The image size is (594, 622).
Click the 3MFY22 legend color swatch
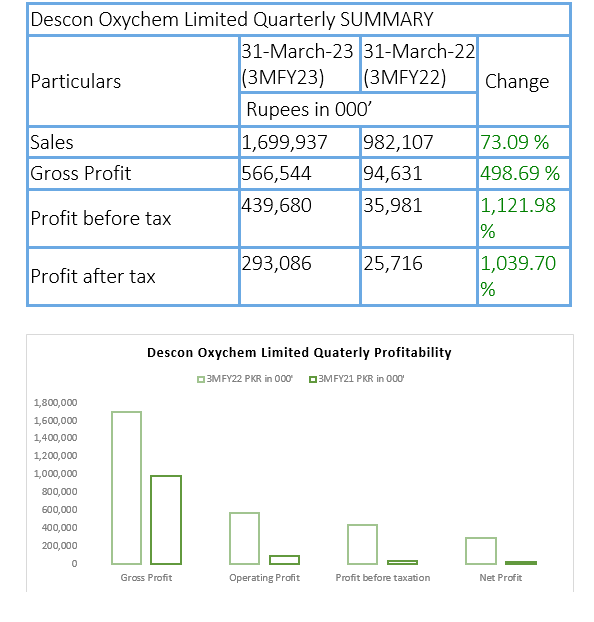point(201,379)
